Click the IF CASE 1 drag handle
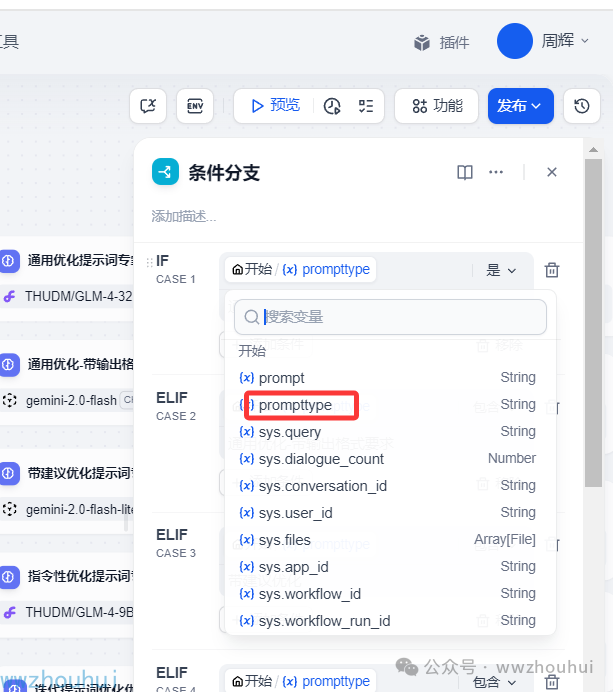This screenshot has height=692, width=613. (x=149, y=262)
